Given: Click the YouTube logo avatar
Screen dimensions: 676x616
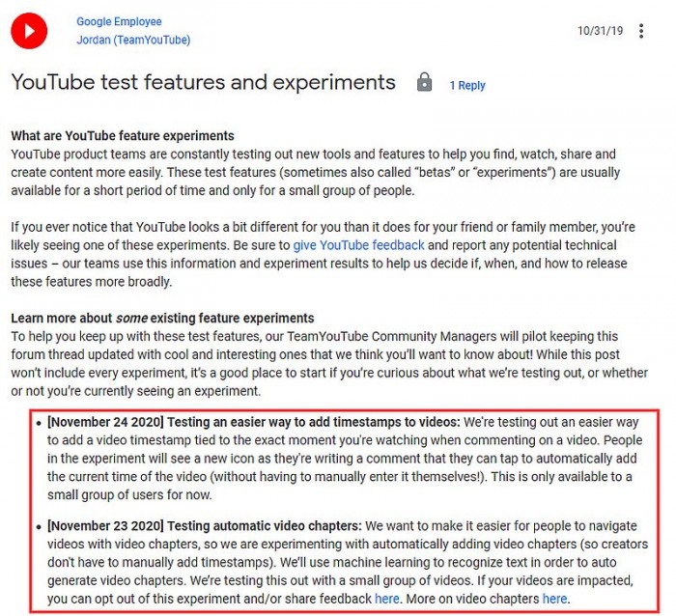Looking at the screenshot, I should 29,31.
